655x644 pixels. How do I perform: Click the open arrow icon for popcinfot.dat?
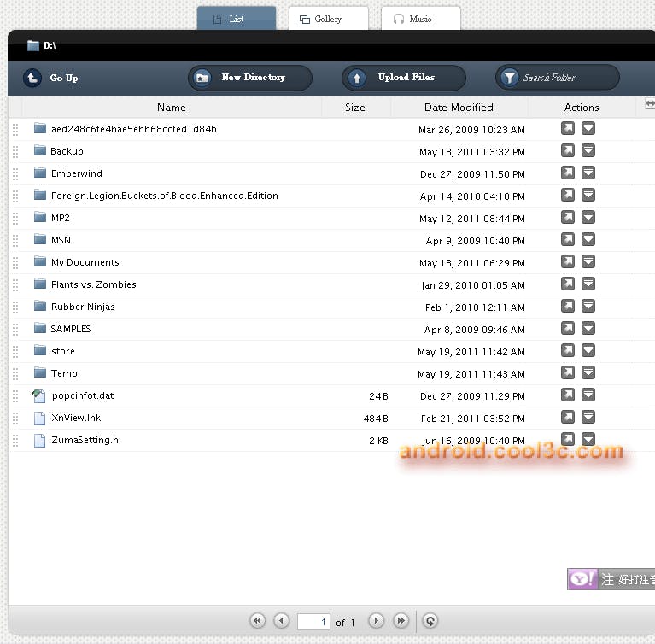(568, 395)
